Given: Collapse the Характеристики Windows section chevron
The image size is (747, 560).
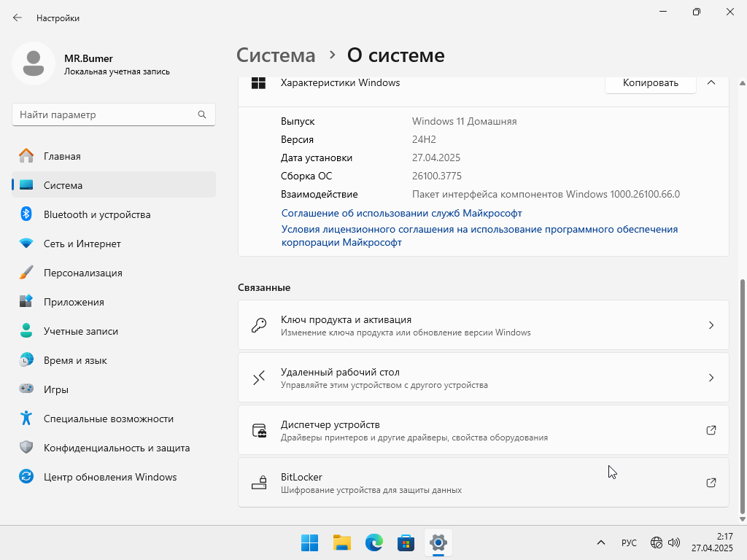Looking at the screenshot, I should [711, 83].
